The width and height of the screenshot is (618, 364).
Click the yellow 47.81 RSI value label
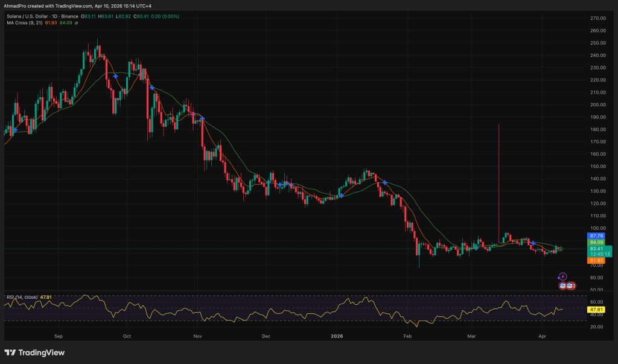click(596, 308)
